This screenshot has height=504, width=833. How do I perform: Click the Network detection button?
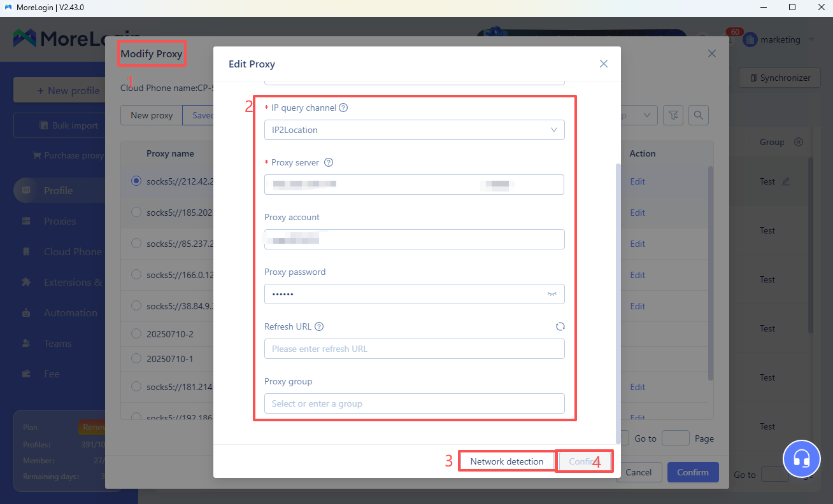pos(506,461)
